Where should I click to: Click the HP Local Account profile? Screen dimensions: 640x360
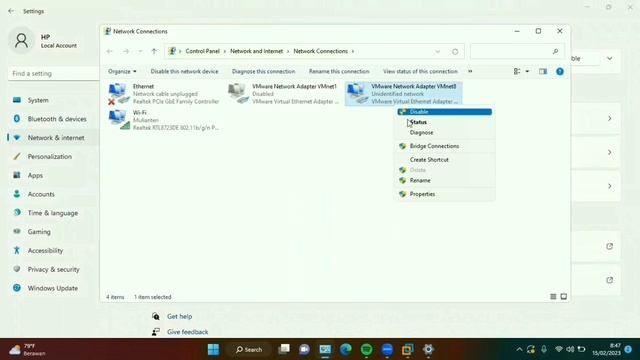click(44, 41)
